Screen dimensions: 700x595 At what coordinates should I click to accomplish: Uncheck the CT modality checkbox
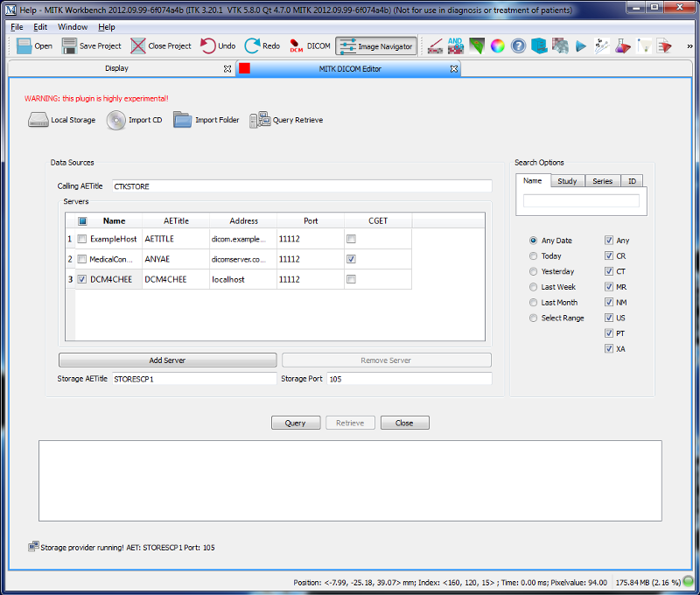click(x=608, y=271)
